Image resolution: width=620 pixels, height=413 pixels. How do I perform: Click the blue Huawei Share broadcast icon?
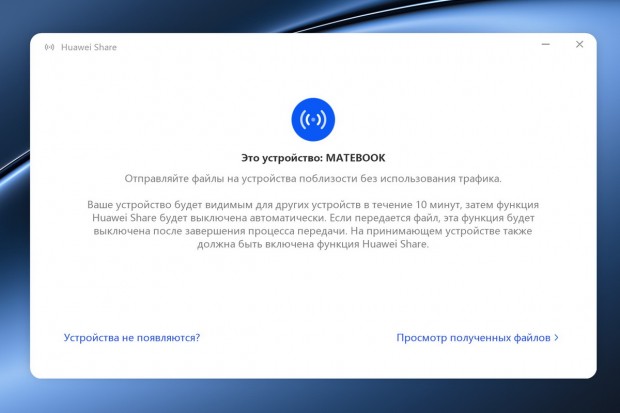[x=313, y=119]
